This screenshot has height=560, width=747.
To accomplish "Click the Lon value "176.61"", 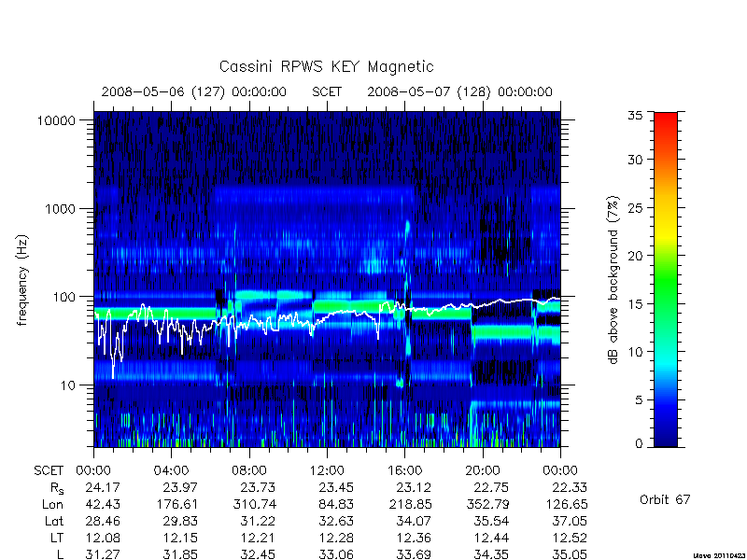I will click(176, 504).
